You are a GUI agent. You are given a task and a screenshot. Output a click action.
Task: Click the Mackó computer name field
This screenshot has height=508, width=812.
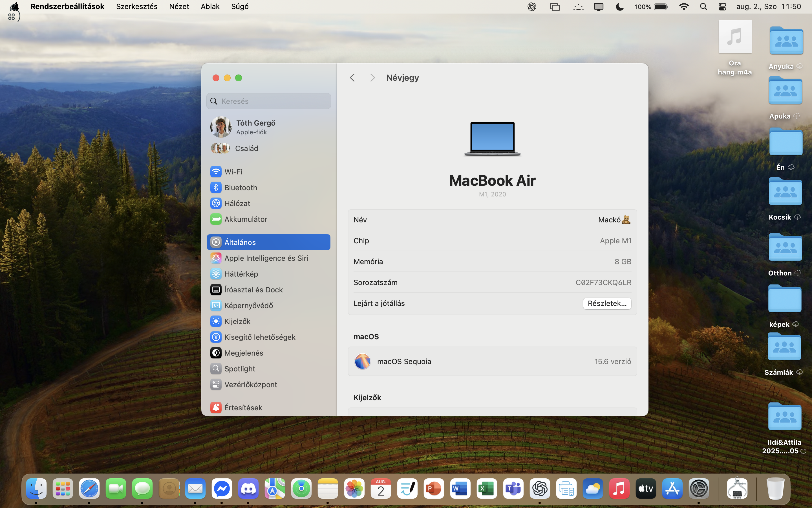pos(614,220)
